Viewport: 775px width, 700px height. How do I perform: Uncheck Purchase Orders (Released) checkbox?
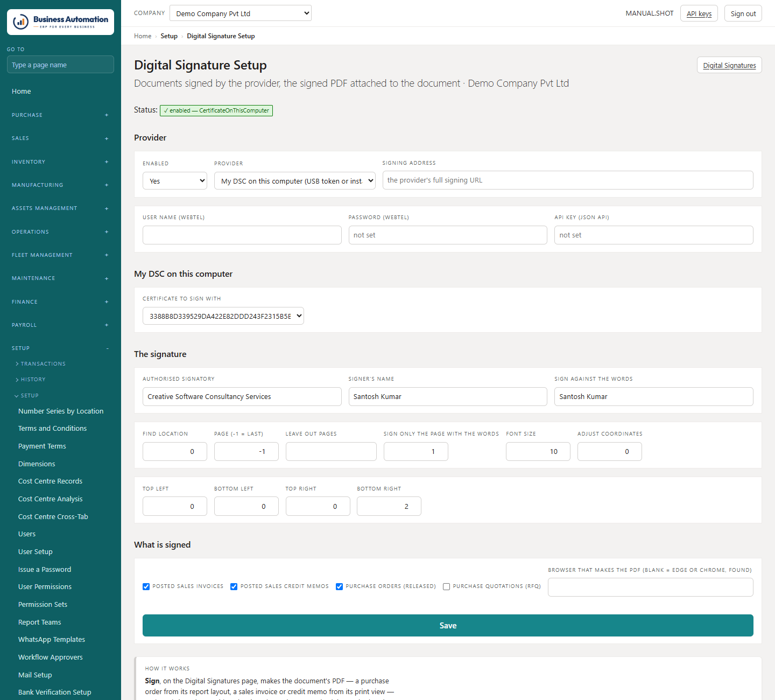(x=339, y=586)
